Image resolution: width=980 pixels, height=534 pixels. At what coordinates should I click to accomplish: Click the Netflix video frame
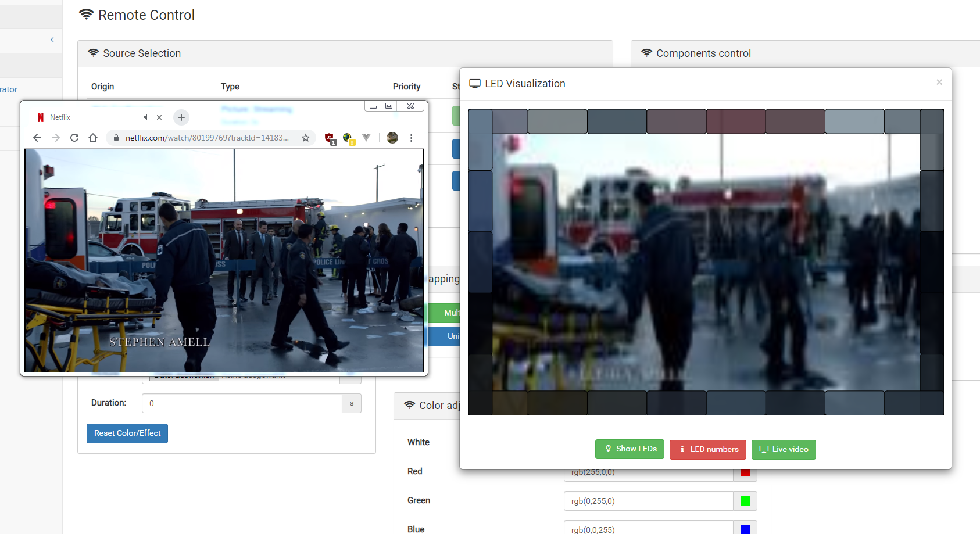(224, 260)
